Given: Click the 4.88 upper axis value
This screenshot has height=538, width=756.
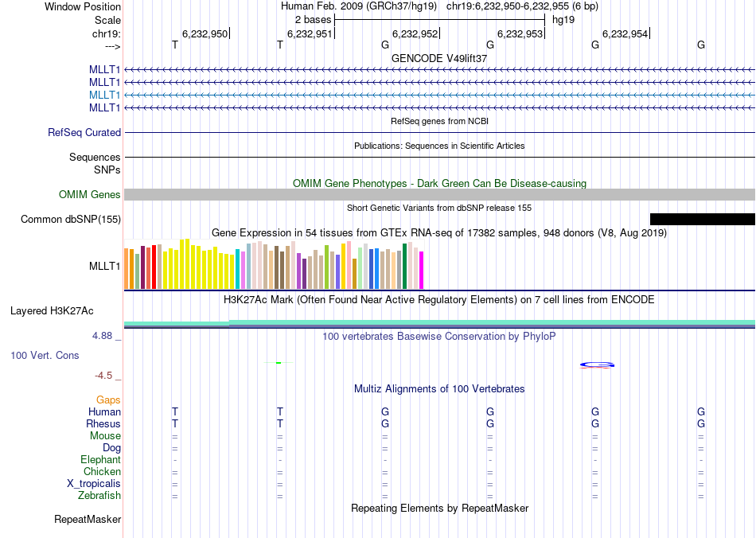Looking at the screenshot, I should tap(102, 336).
